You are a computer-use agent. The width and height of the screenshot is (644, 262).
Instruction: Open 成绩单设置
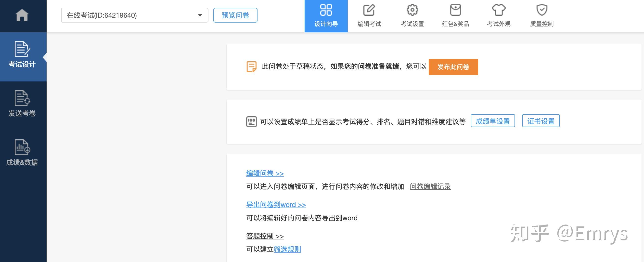pos(493,121)
